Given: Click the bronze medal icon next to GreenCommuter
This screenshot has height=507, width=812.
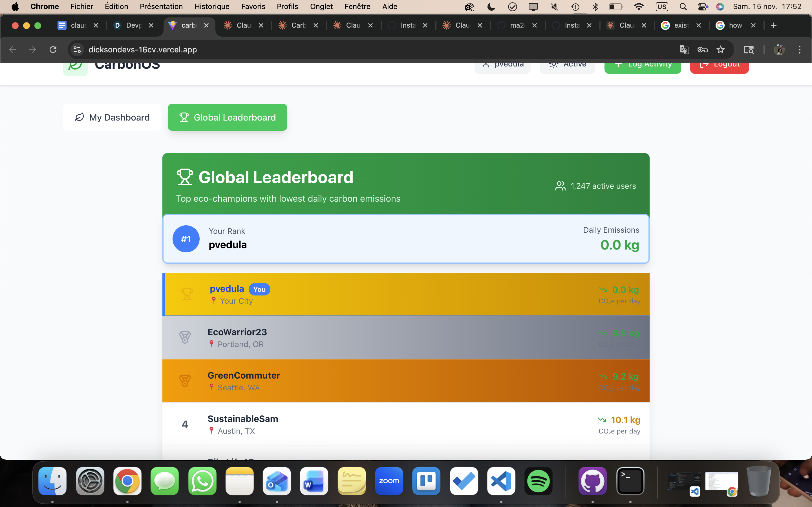Looking at the screenshot, I should click(x=185, y=381).
